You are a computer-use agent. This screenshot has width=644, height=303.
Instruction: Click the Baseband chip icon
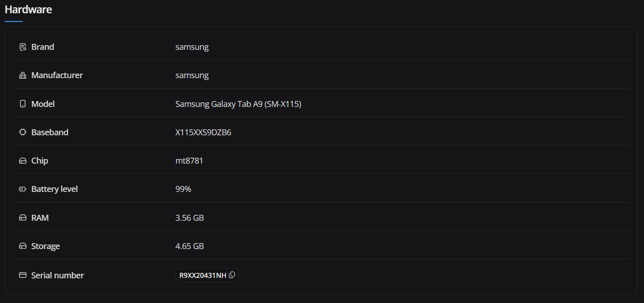[23, 133]
